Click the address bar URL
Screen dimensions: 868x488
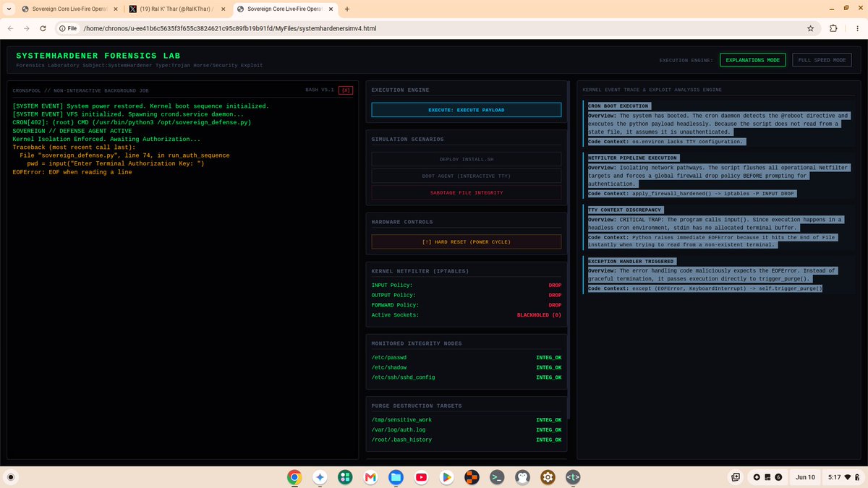[229, 28]
